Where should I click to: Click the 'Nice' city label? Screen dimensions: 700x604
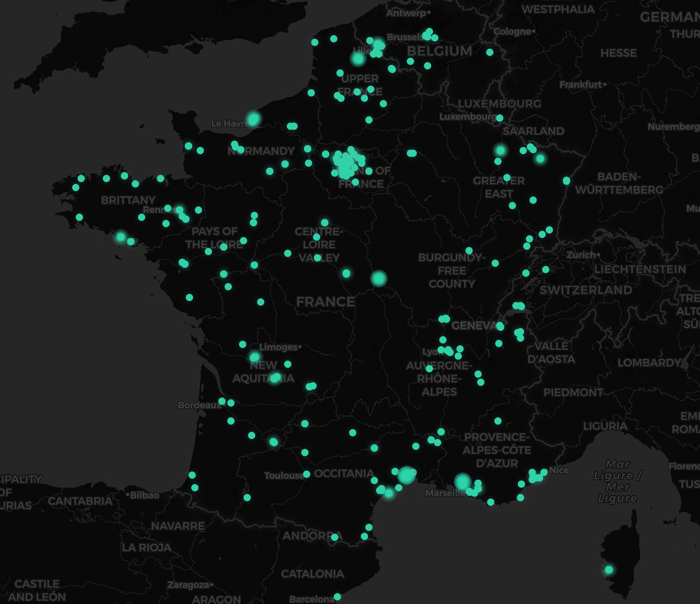click(x=559, y=471)
